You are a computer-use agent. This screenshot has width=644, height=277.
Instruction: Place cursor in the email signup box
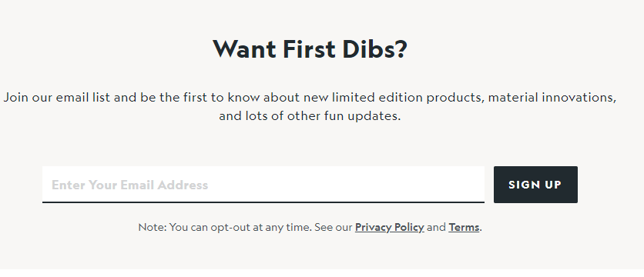[x=263, y=185]
